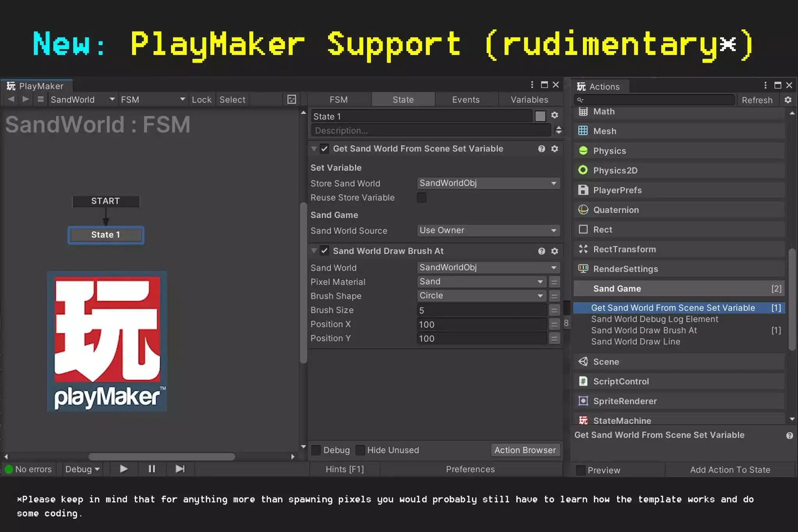Open the PlayerPrefs action category
798x532 pixels.
click(x=679, y=190)
